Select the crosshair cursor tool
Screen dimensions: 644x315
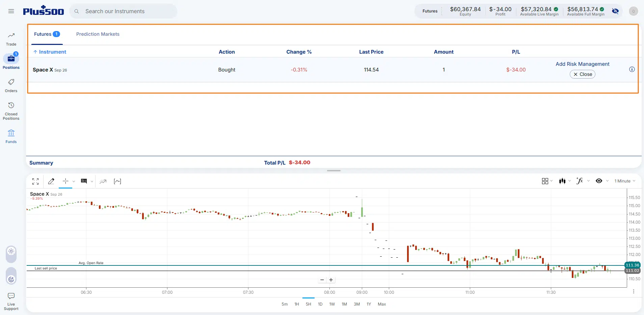[65, 181]
